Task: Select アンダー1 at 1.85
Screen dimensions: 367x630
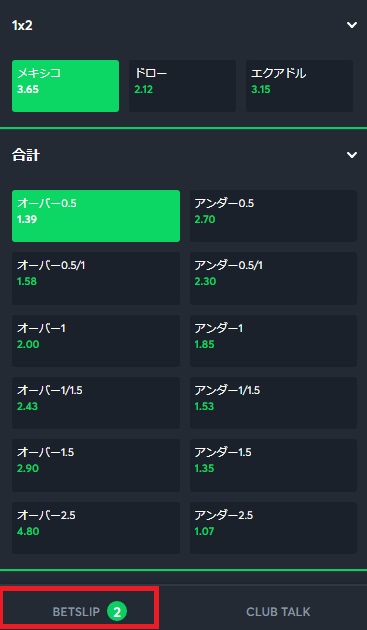Action: point(273,341)
